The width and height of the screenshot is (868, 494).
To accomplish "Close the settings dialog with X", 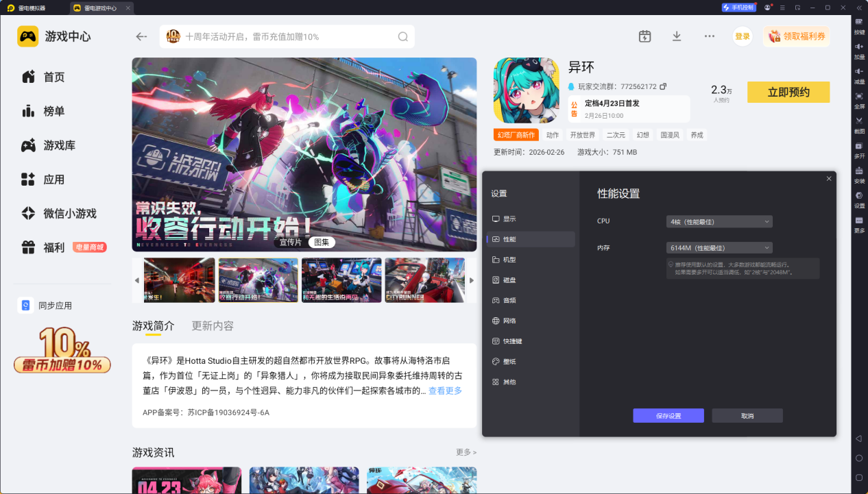I will click(x=828, y=179).
